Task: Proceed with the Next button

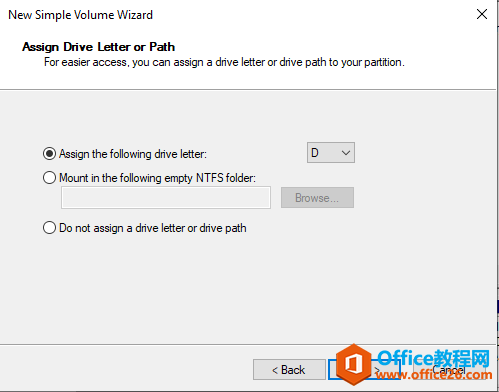Action: click(364, 370)
